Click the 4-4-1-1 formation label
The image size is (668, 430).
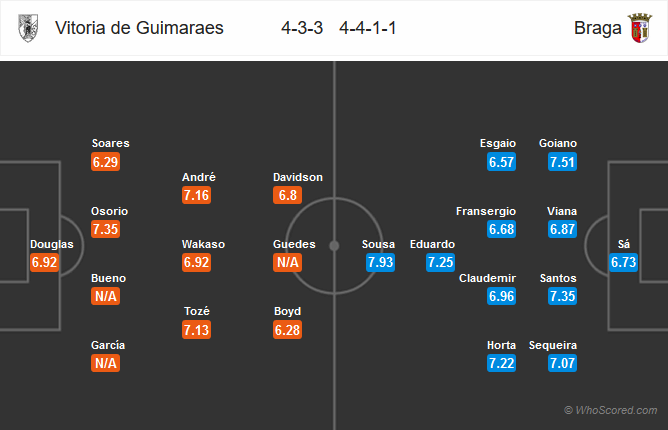coord(368,28)
